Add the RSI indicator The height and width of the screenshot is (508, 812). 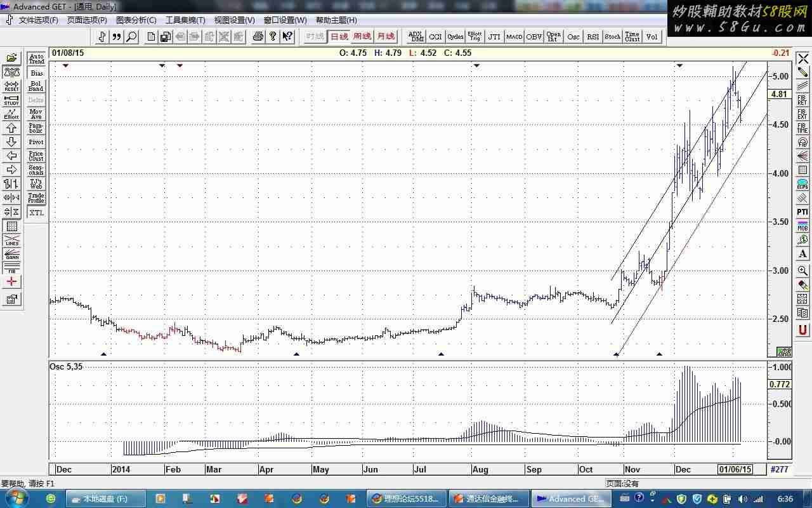click(593, 37)
